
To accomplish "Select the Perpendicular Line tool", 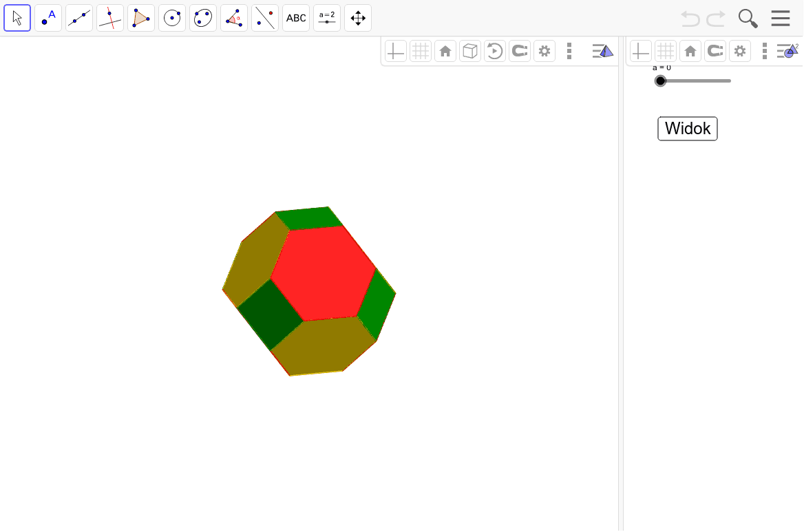I will 110,18.
